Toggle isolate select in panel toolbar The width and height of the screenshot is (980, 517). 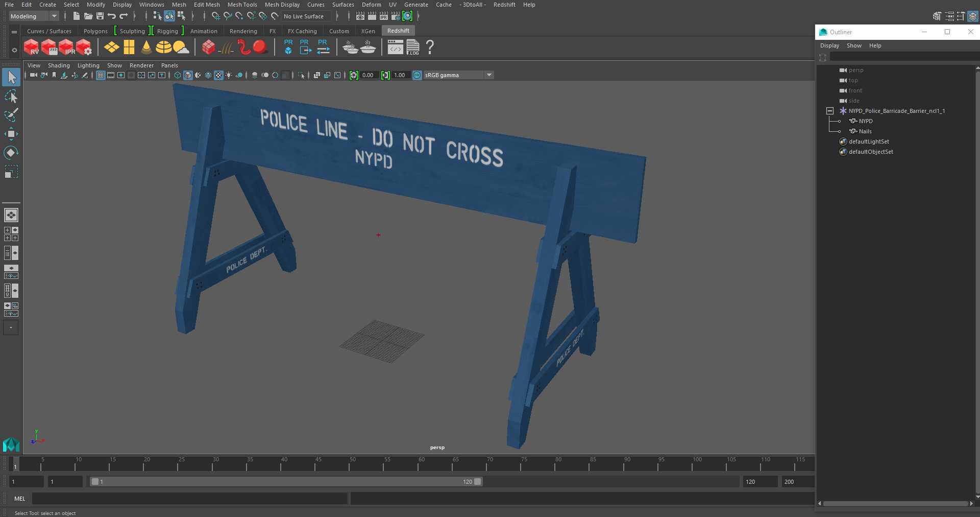pyautogui.click(x=301, y=75)
